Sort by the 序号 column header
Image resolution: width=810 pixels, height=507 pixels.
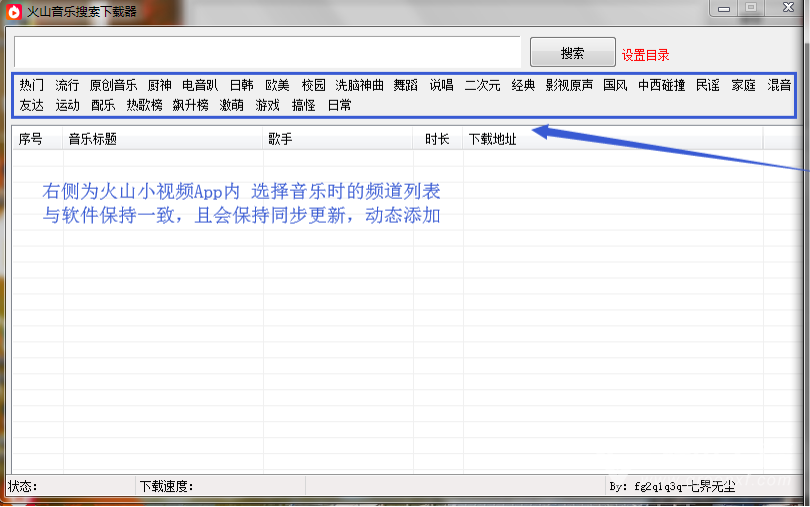[38, 139]
